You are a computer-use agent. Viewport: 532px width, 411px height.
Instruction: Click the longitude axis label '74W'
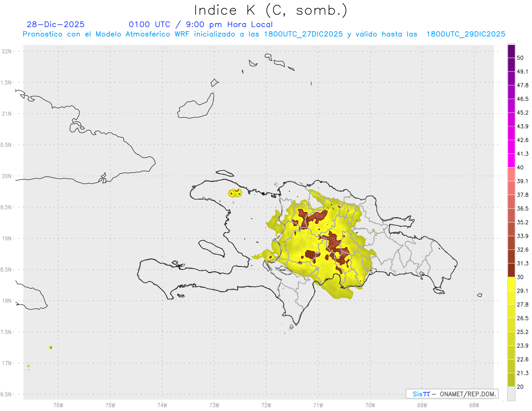[x=162, y=405]
